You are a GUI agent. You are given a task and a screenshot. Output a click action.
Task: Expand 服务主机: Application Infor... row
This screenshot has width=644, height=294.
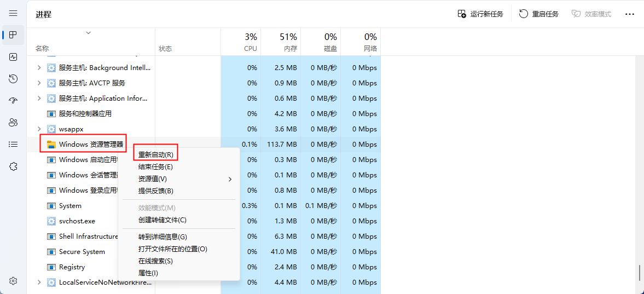coord(39,99)
